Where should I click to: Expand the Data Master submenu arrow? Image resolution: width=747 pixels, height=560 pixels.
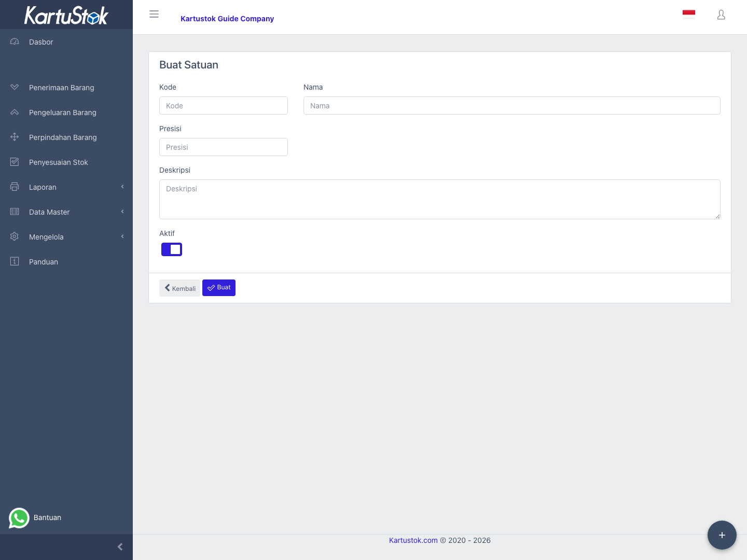pos(122,212)
